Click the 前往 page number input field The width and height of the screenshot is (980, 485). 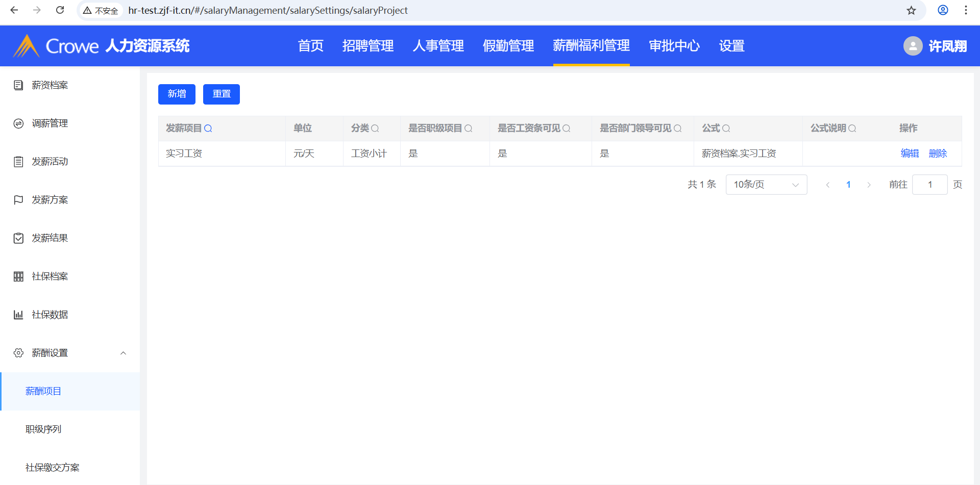pos(929,185)
